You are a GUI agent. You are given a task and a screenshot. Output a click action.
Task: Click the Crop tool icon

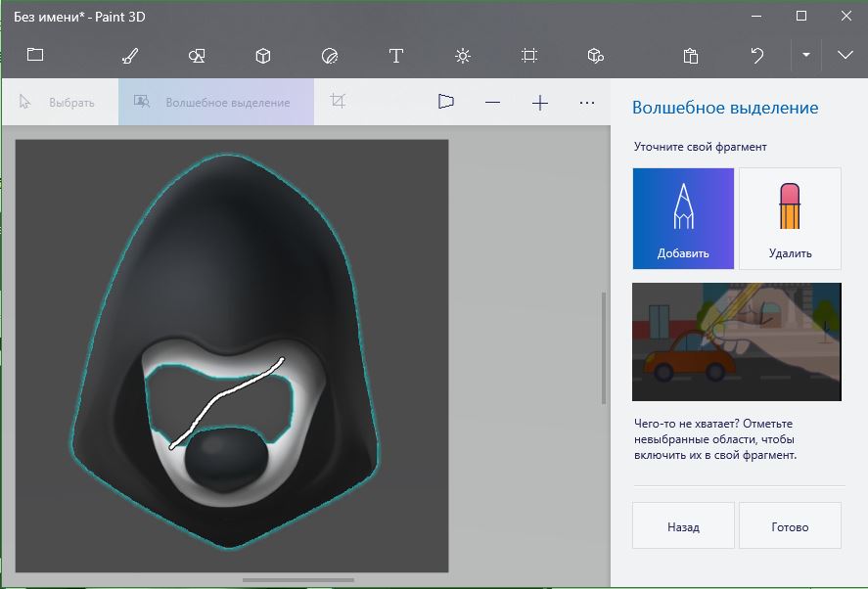click(338, 101)
